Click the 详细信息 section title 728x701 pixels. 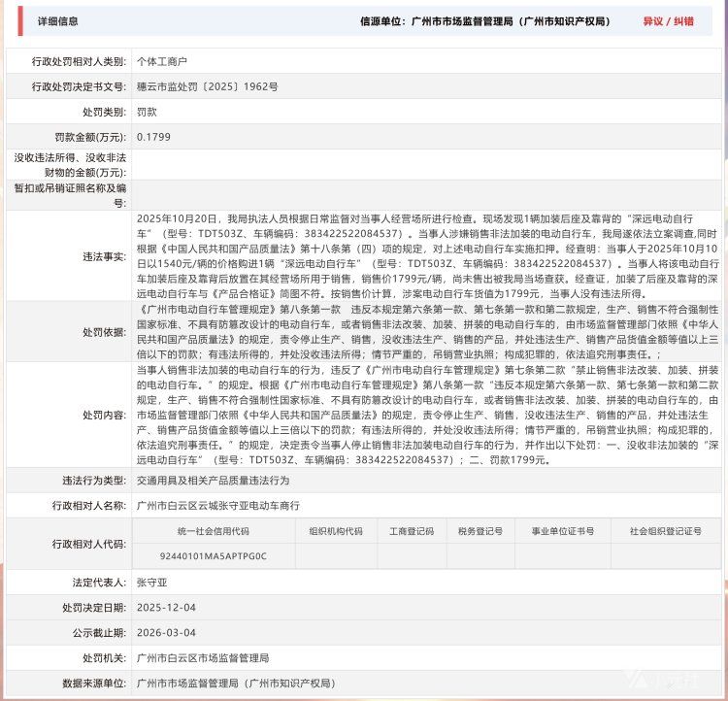coord(57,20)
